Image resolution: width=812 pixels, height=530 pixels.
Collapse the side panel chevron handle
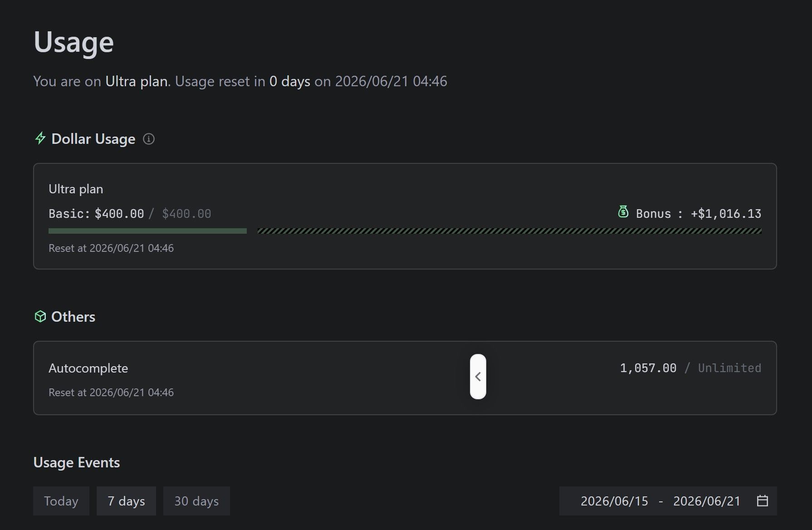coord(478,377)
